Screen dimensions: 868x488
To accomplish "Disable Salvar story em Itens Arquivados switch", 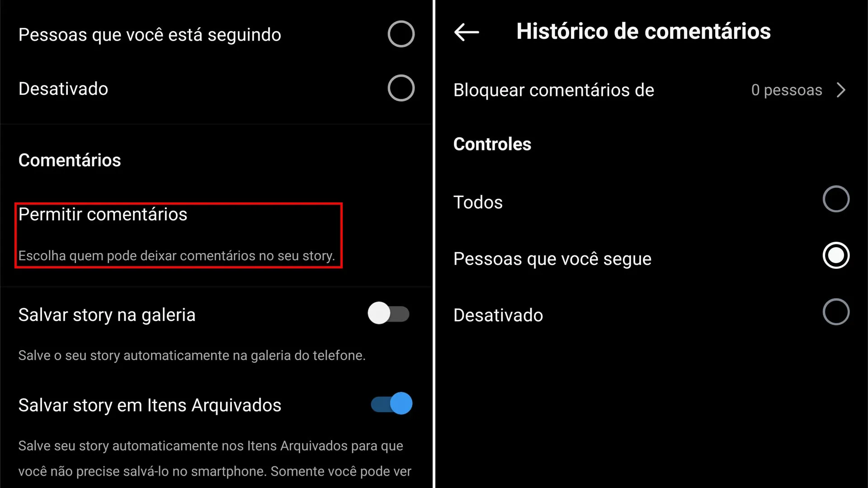I will coord(392,404).
